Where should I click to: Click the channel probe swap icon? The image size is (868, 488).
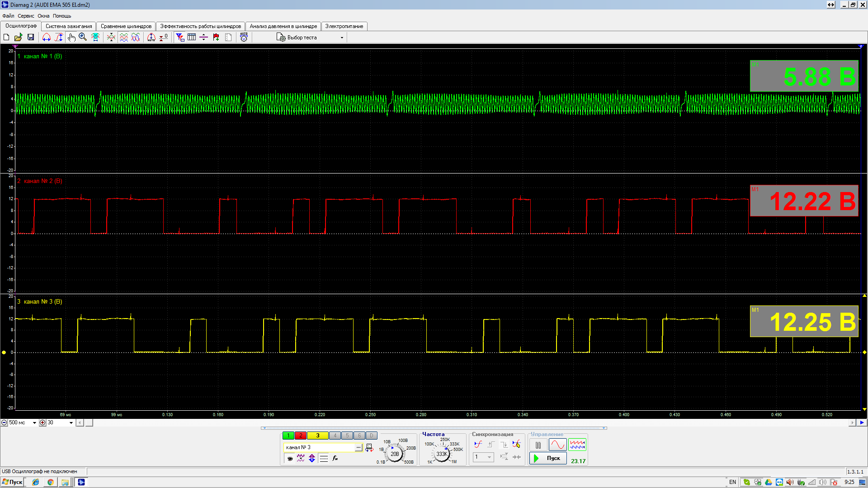[x=369, y=447]
